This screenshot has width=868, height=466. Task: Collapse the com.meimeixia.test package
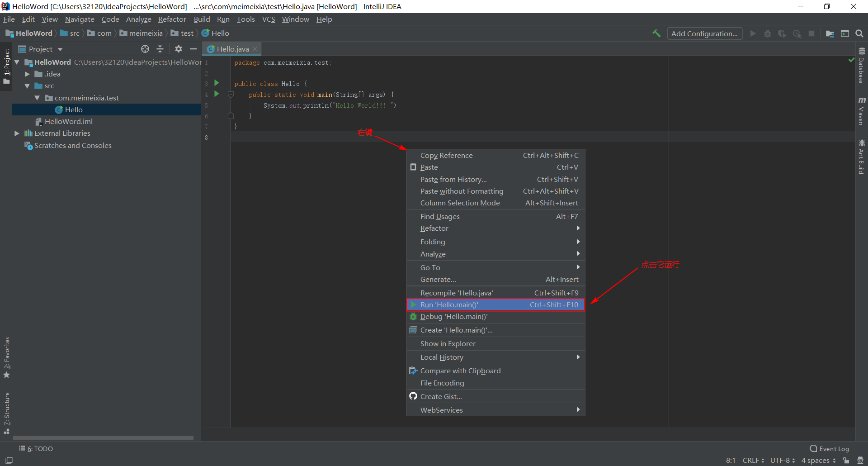point(37,98)
